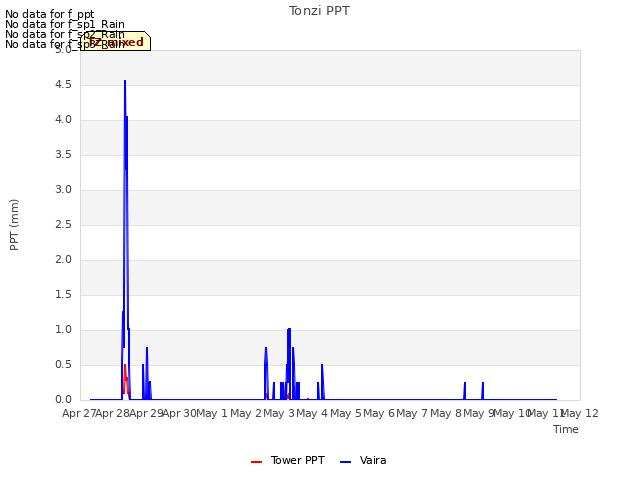
Task: Click the May 7 x-axis date label
Action: coord(412,413)
